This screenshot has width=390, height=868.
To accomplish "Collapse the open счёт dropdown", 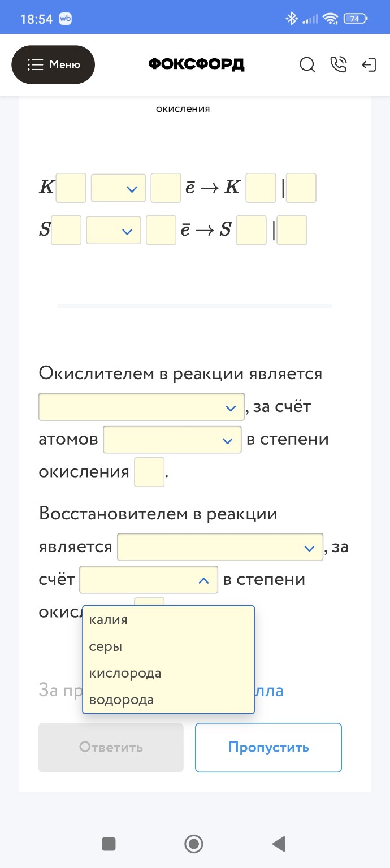I will pyautogui.click(x=149, y=579).
